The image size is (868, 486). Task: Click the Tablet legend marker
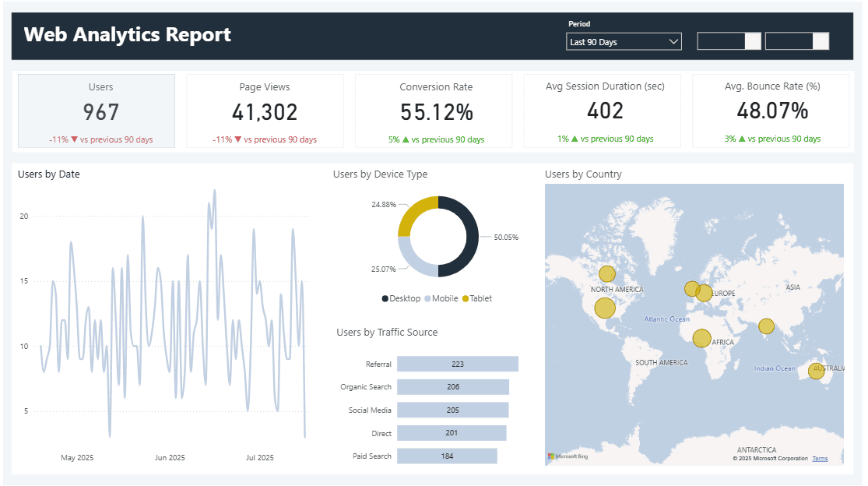[466, 299]
